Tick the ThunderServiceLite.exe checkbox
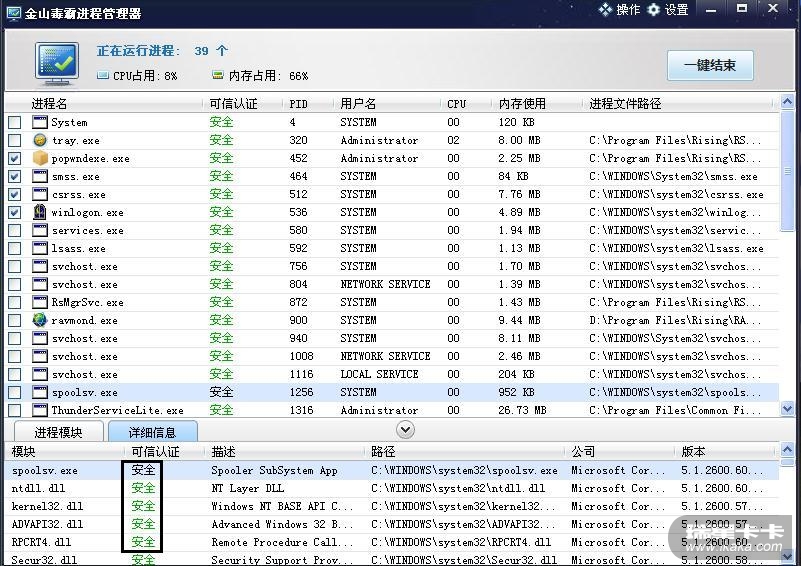 coord(14,410)
